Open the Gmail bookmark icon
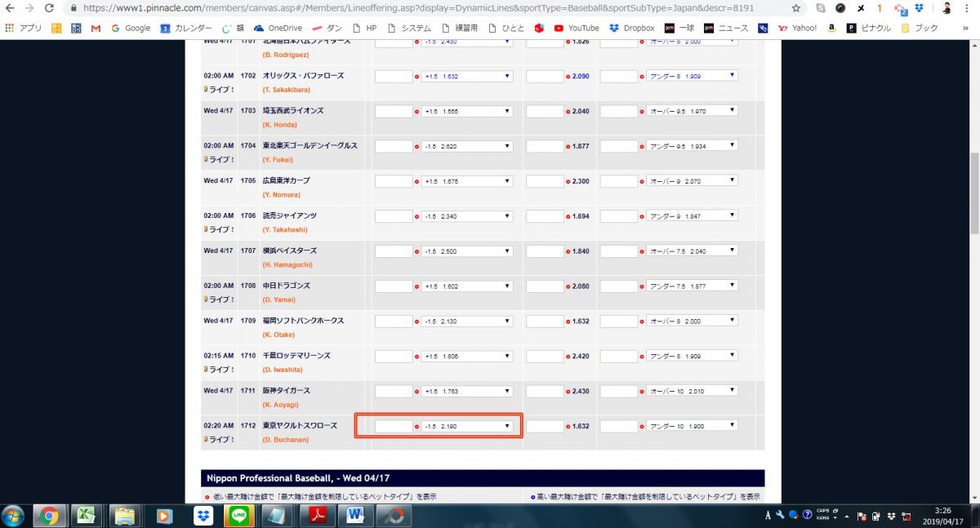The height and width of the screenshot is (528, 980). (96, 28)
